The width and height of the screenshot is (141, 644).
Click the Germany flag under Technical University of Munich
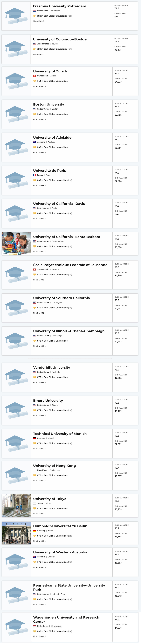point(35,438)
